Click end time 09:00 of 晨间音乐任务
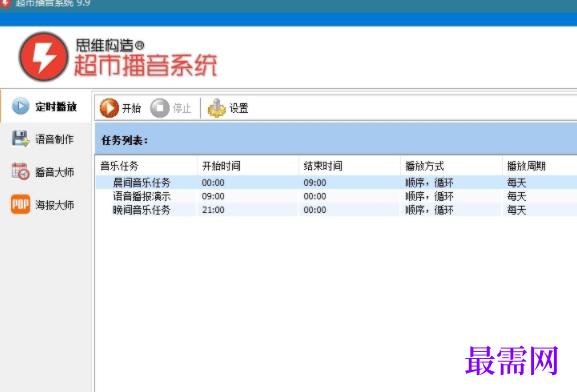 tap(315, 183)
